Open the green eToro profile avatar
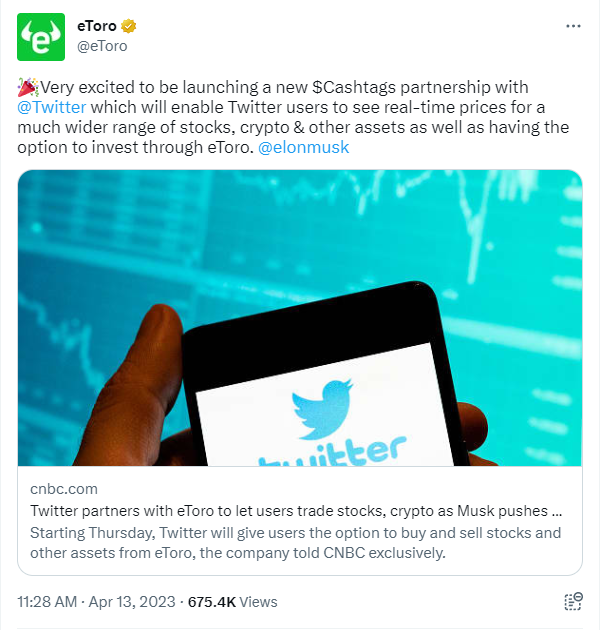 tap(41, 37)
